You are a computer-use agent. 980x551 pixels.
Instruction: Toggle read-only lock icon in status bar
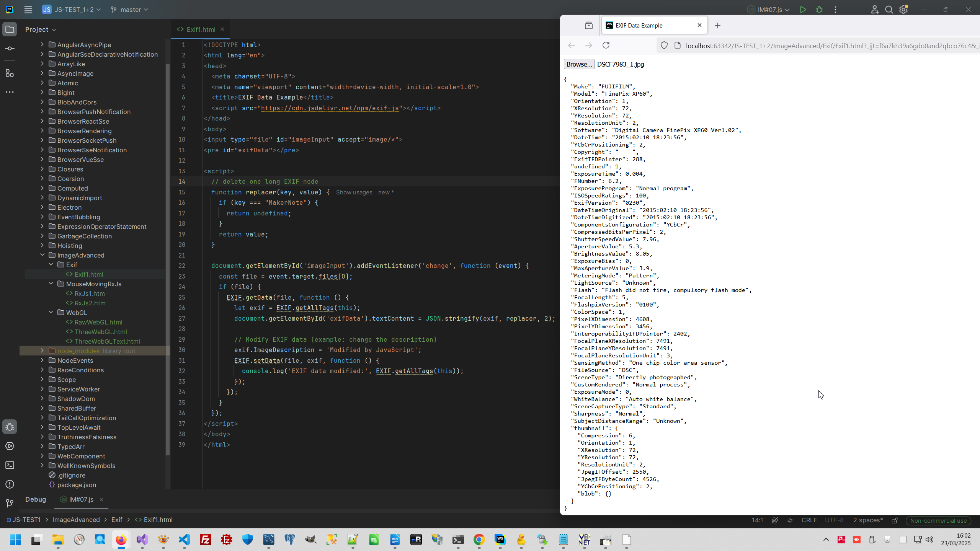(x=895, y=520)
